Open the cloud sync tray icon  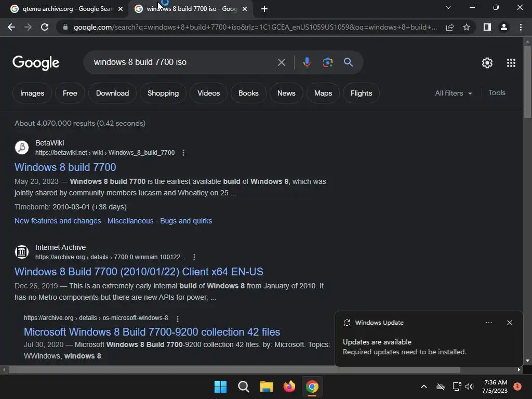pos(441,387)
